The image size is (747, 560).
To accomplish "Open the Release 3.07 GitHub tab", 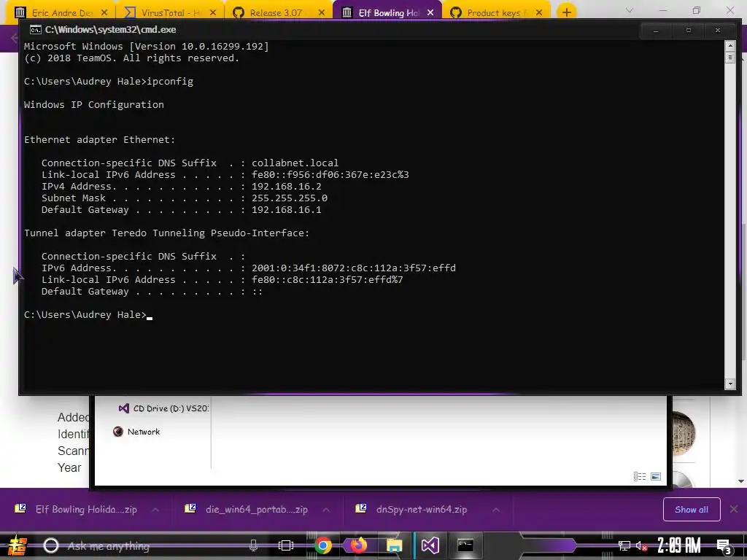I will (x=276, y=12).
